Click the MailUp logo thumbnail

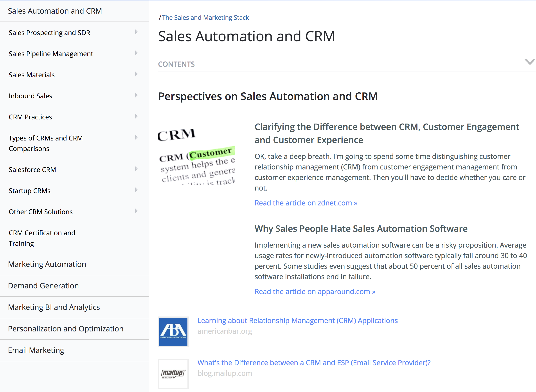(173, 374)
